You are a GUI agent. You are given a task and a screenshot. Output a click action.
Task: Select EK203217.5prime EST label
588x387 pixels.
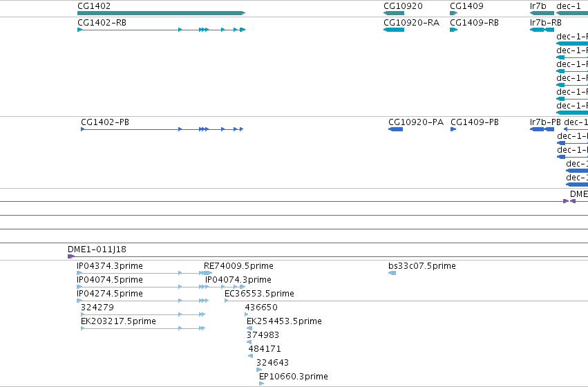(118, 321)
